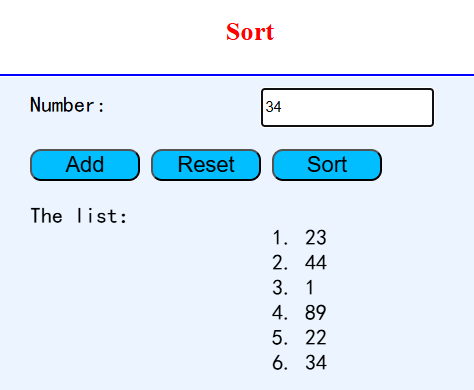The image size is (474, 390).
Task: Click the list ordinal marker '1.'
Action: pyautogui.click(x=280, y=238)
